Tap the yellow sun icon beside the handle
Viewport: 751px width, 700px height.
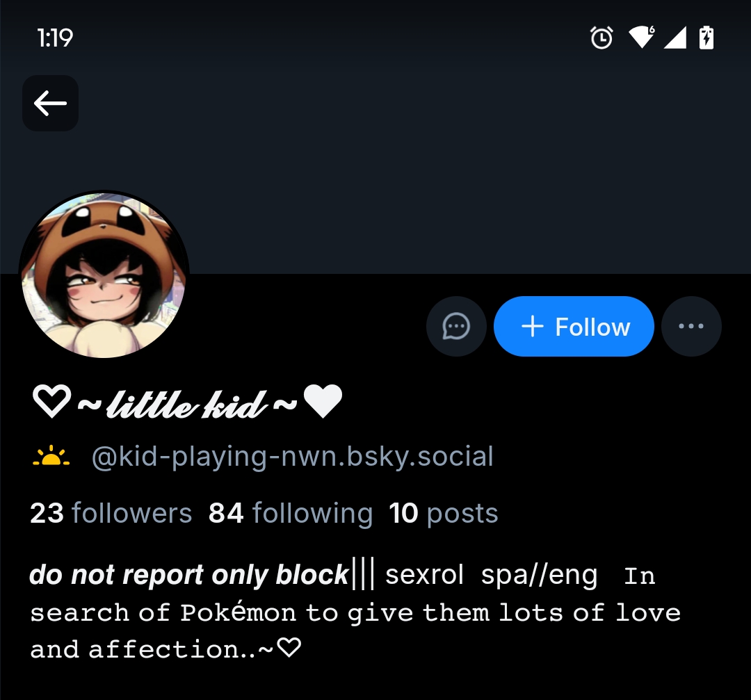[51, 457]
